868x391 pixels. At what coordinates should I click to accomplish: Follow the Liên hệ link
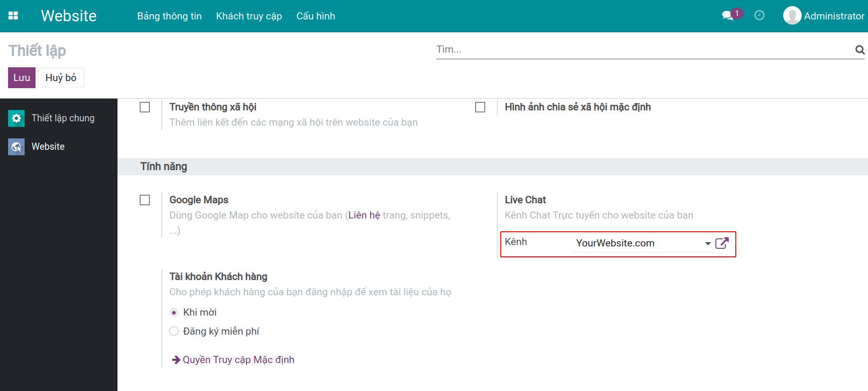coord(364,215)
